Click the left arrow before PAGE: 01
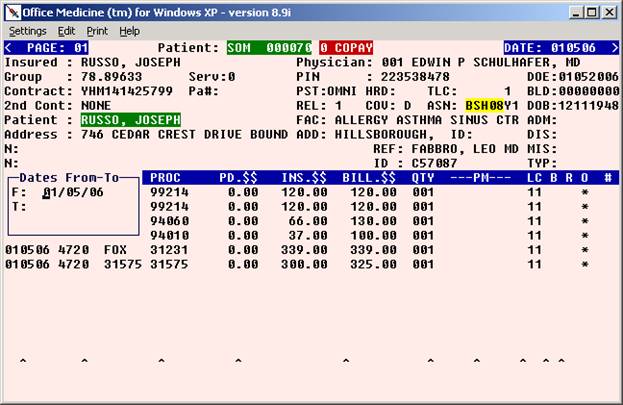The width and height of the screenshot is (623, 405). point(10,47)
